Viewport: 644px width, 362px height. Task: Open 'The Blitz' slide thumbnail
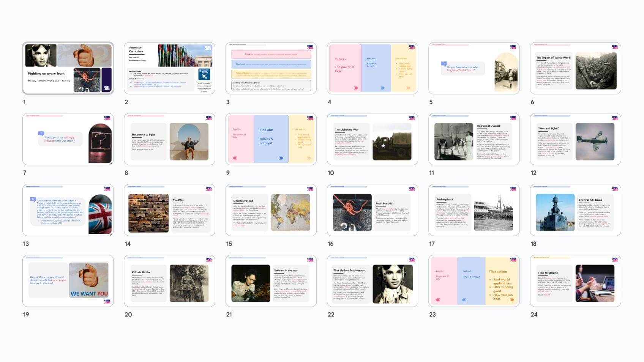click(x=169, y=210)
